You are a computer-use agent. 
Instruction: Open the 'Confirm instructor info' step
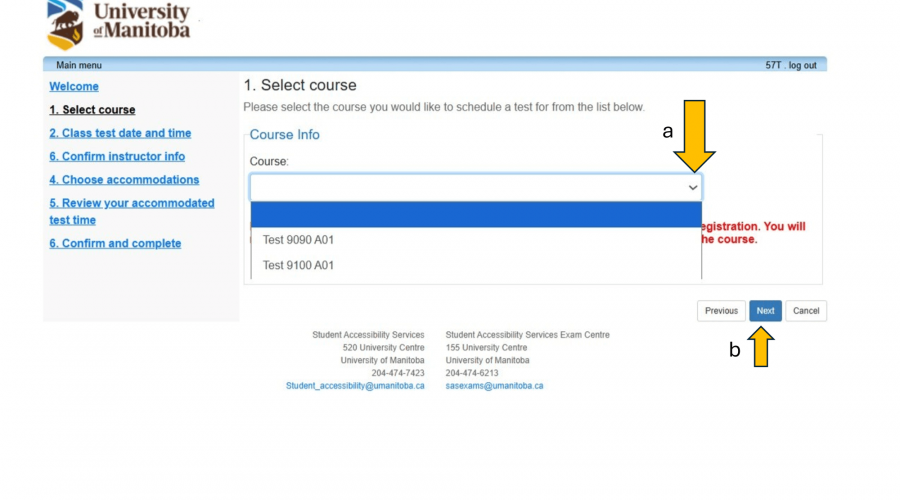click(x=117, y=156)
